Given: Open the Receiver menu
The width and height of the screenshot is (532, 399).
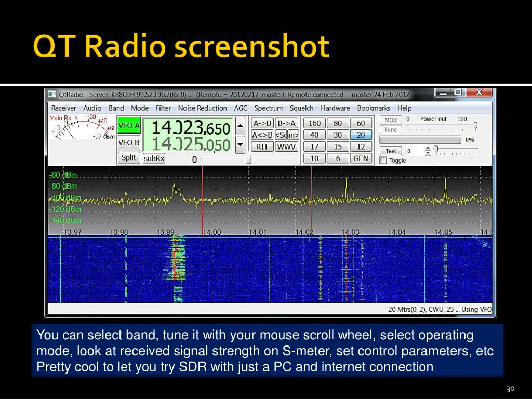Looking at the screenshot, I should point(63,108).
